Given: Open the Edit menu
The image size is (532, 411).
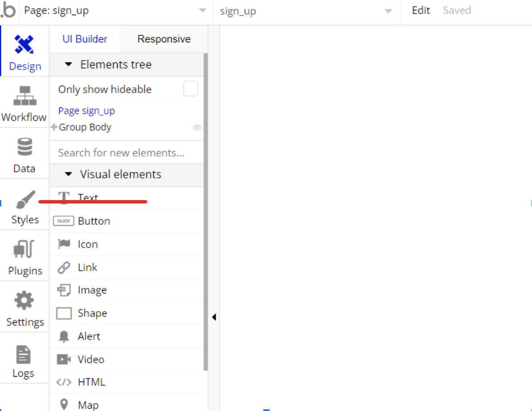Looking at the screenshot, I should pyautogui.click(x=421, y=11).
